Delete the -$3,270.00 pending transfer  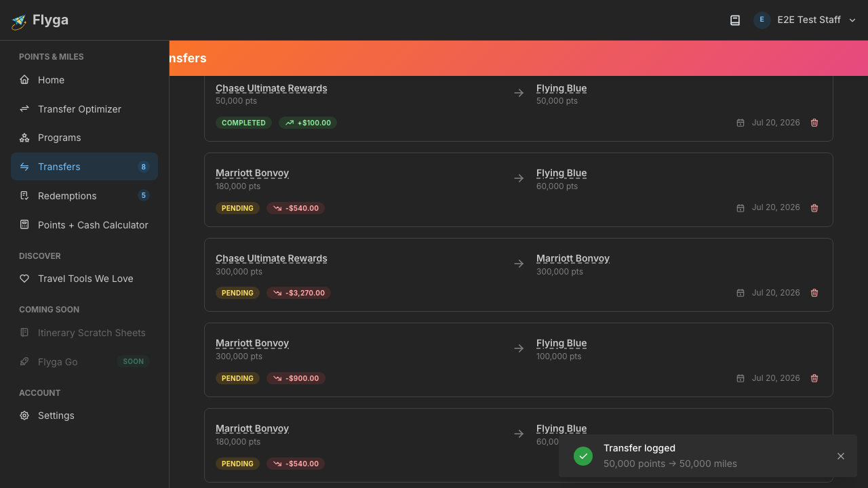[814, 293]
